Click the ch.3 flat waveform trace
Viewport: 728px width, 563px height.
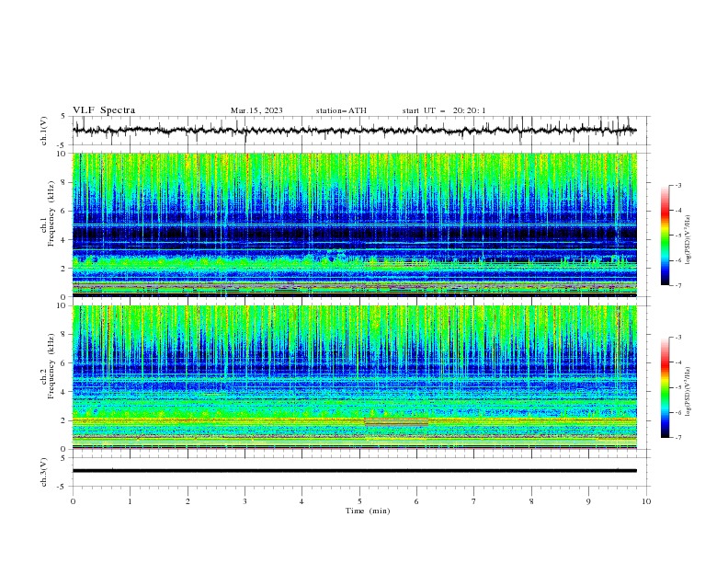355,471
